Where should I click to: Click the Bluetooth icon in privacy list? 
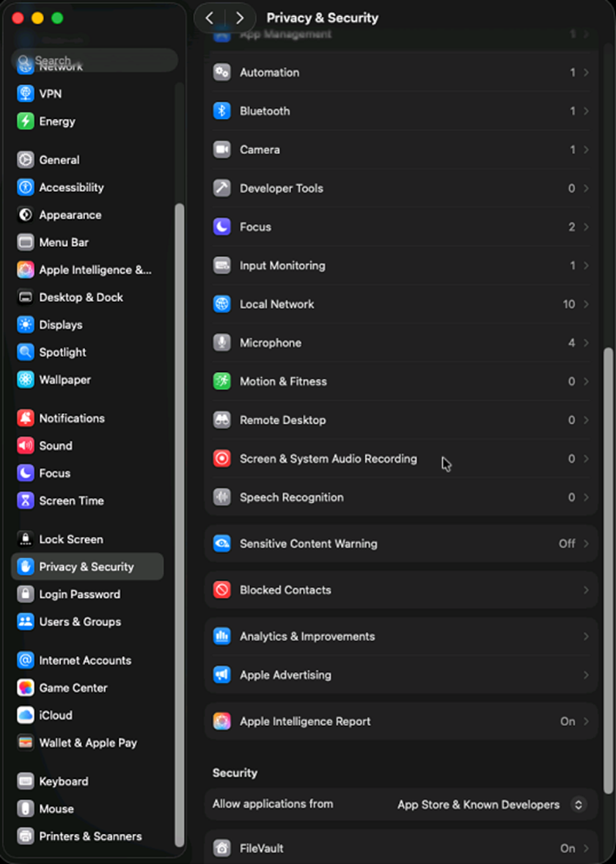221,111
